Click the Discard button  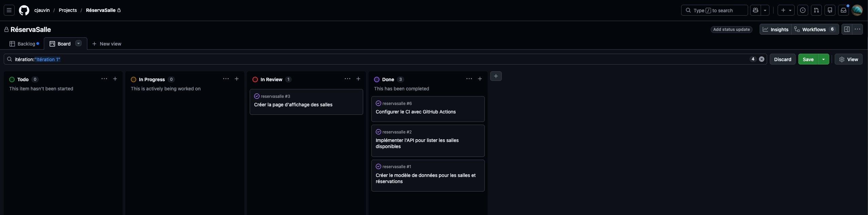pos(782,59)
